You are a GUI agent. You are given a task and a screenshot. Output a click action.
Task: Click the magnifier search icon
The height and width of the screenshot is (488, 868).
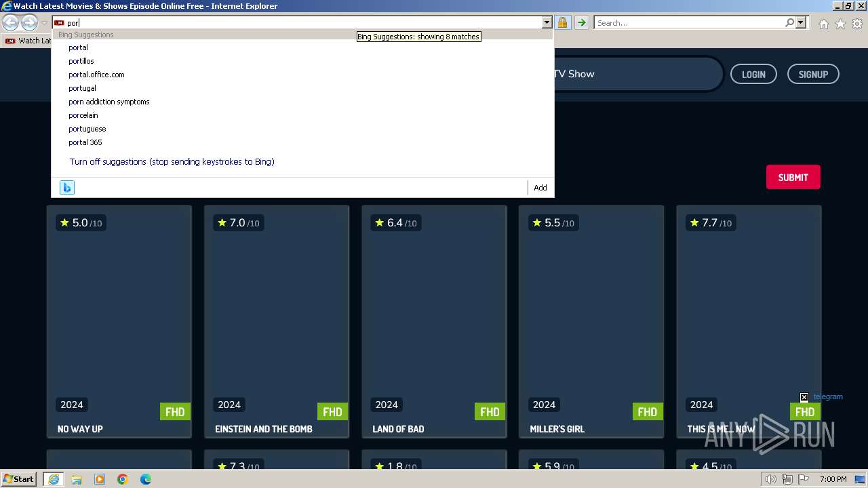pos(789,23)
